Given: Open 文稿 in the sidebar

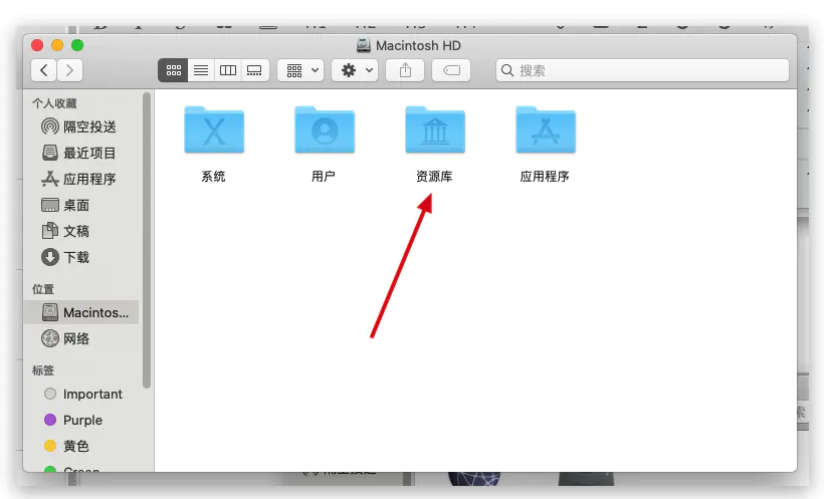Looking at the screenshot, I should coord(81,231).
